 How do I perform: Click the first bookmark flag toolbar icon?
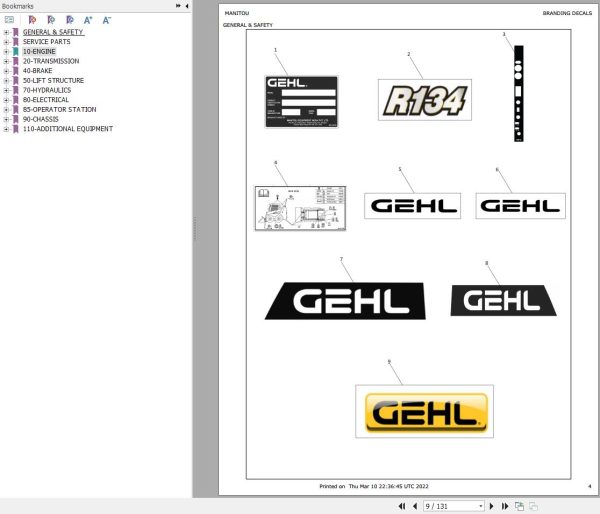click(33, 20)
